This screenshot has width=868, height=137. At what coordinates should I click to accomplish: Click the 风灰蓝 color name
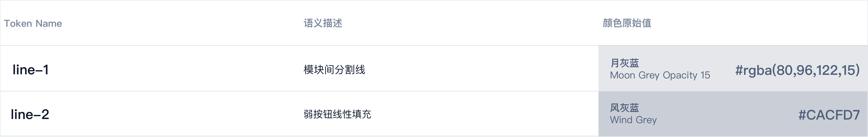(x=624, y=108)
